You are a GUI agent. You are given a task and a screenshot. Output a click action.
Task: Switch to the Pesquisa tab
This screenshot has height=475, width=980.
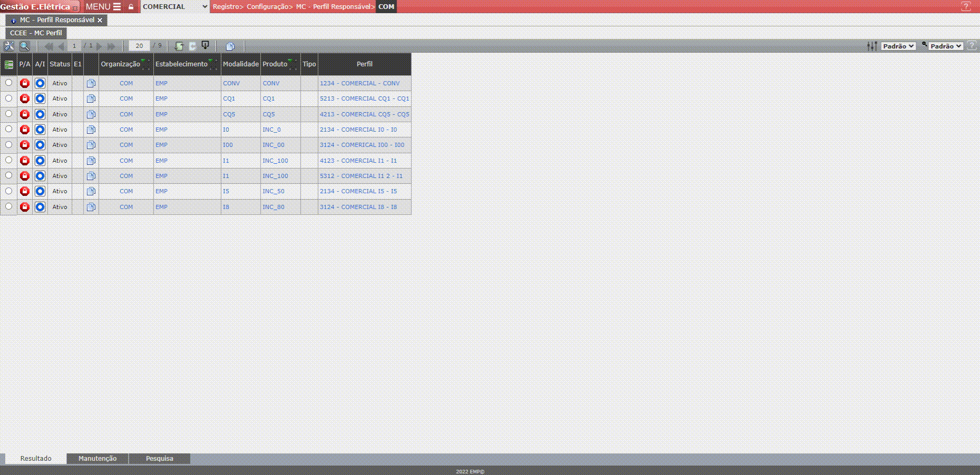(x=159, y=459)
